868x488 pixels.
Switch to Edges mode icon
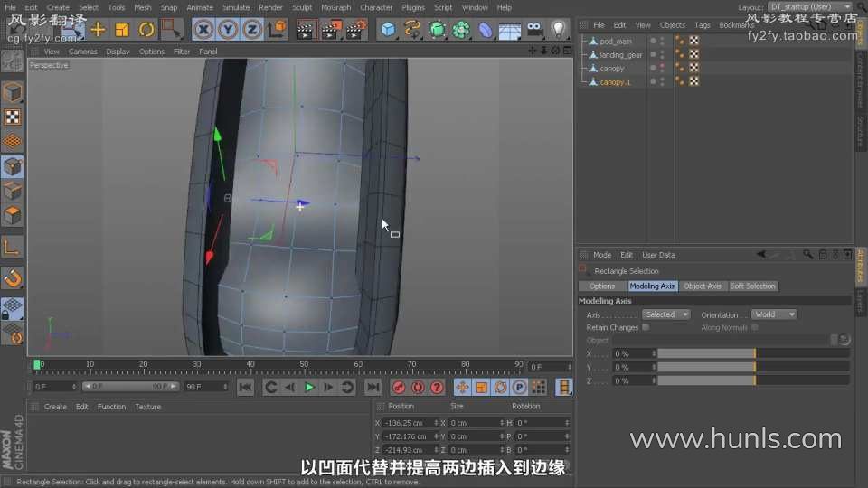12,191
